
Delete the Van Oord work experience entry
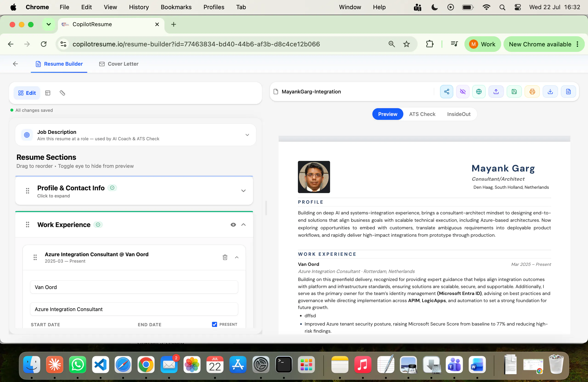(x=225, y=257)
